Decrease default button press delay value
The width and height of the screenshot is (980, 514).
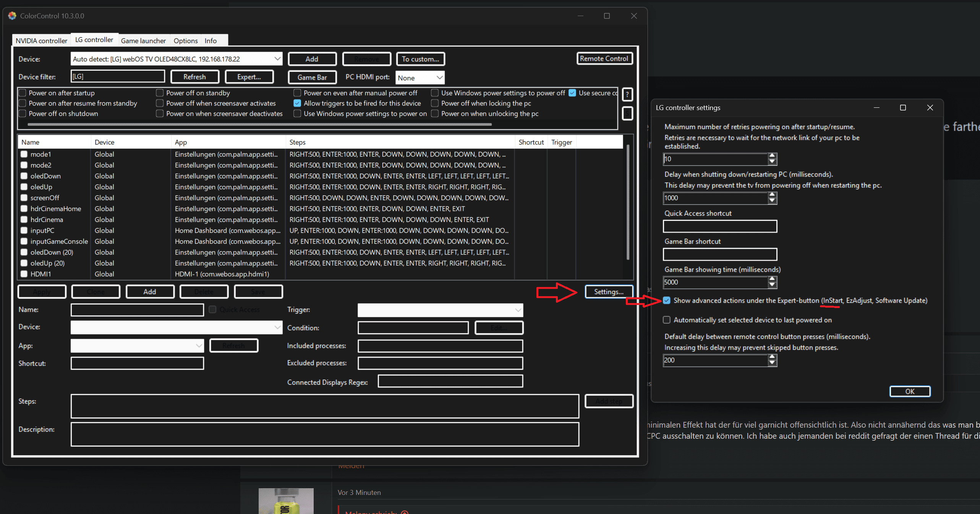click(x=772, y=363)
